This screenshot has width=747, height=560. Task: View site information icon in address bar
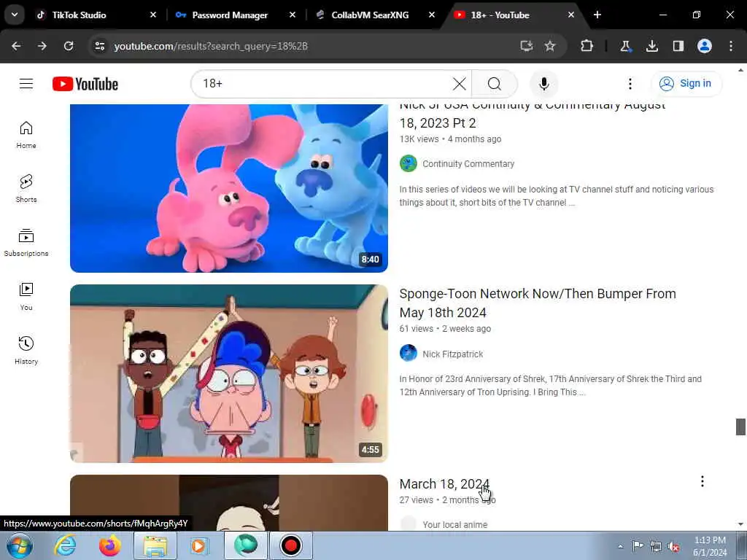tap(99, 46)
